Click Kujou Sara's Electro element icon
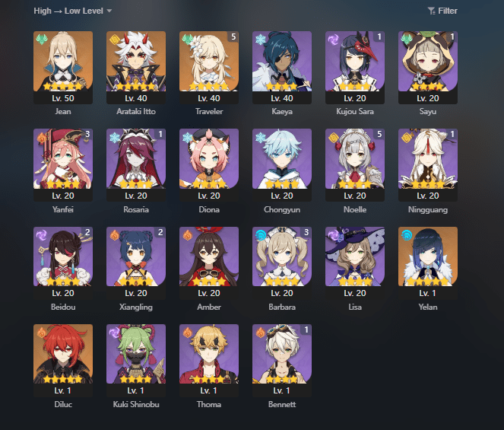The height and width of the screenshot is (430, 504). click(x=334, y=40)
